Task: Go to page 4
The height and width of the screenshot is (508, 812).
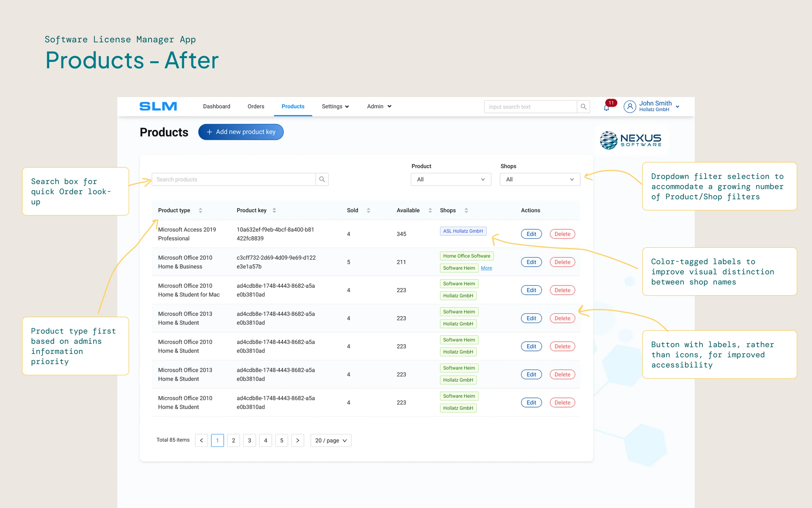Action: pos(266,441)
